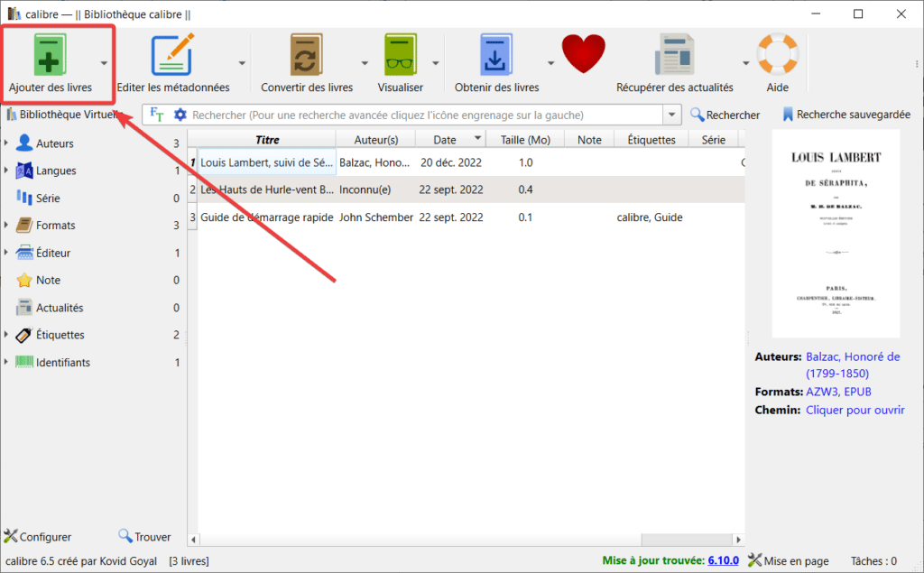Screen dimensions: 924x573
Task: Click the Louis Lambert cover thumbnail
Action: point(836,234)
